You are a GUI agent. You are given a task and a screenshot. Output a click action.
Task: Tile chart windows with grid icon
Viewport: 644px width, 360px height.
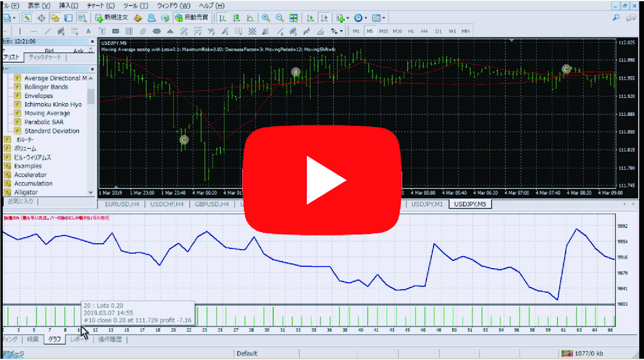coord(293,18)
